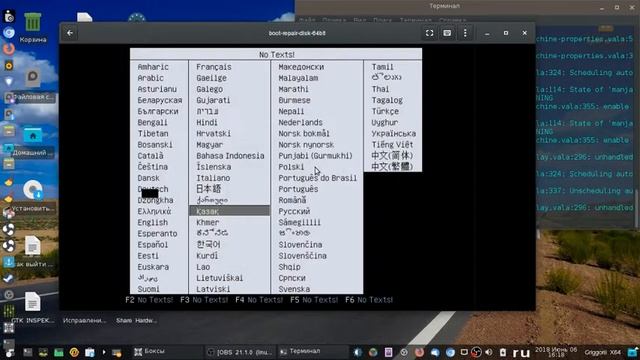This screenshot has width=640, height=360.
Task: Switch to OBS 21.1.0 taskbar entry
Action: [x=241, y=352]
